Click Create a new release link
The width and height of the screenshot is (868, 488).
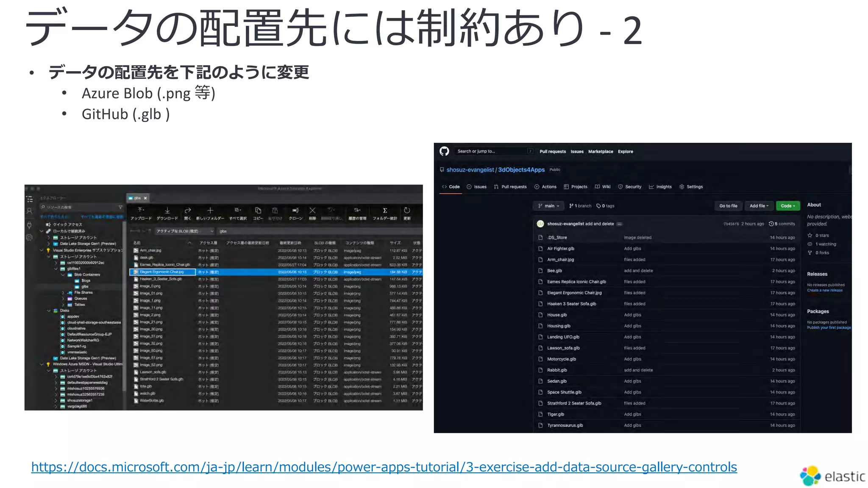coord(825,290)
